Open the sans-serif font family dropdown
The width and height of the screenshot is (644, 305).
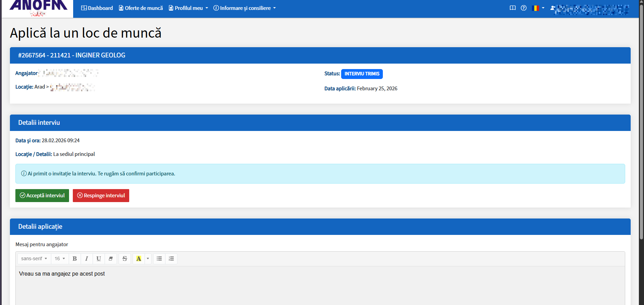[34, 259]
